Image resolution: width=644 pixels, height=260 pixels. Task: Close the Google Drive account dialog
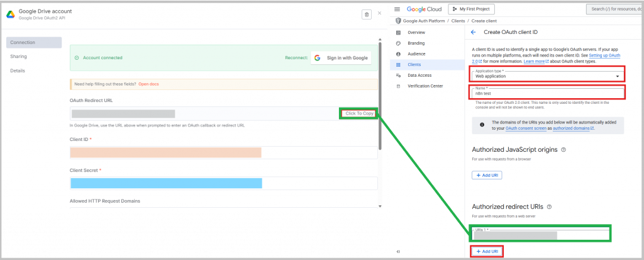[379, 14]
